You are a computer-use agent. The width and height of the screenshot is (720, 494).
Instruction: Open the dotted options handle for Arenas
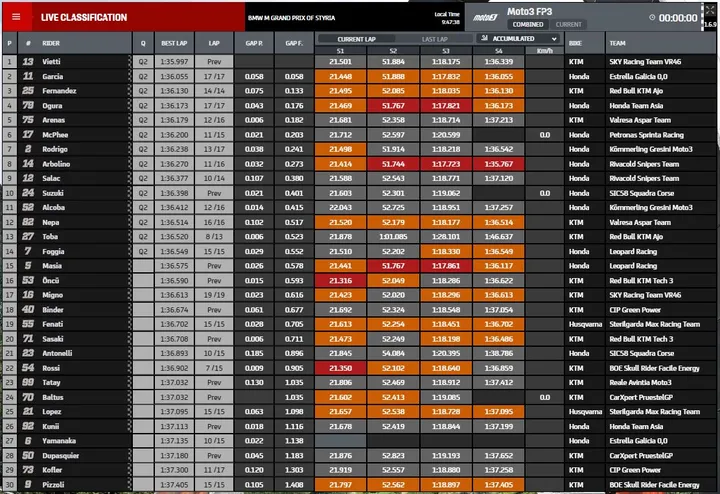tap(129, 120)
